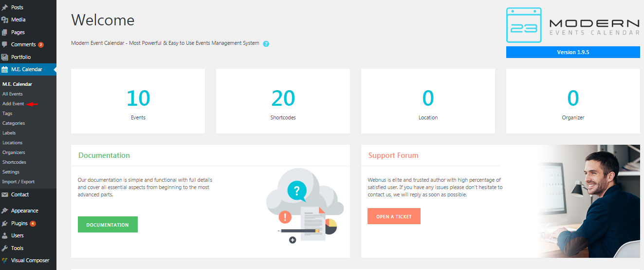644x270 pixels.
Task: Click the Appearance paintbrush icon
Action: 5,211
